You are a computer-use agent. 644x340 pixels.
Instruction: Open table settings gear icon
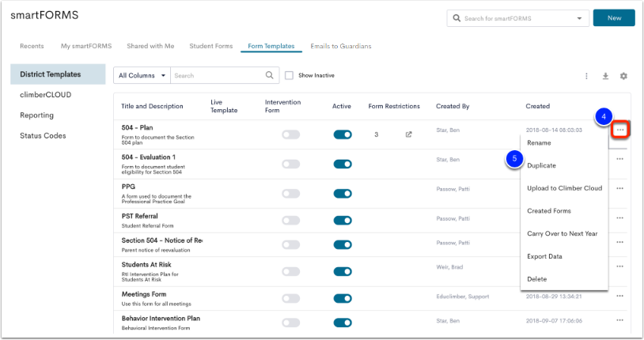(x=623, y=76)
